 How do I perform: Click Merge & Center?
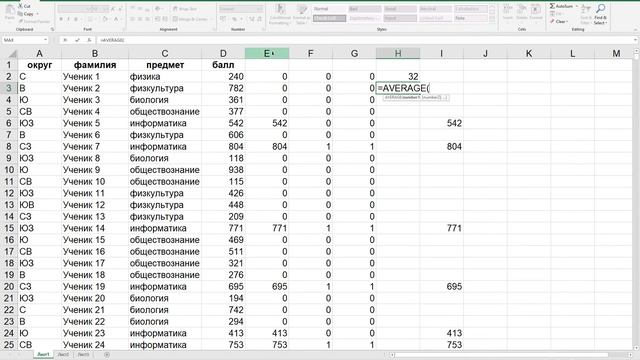pos(190,19)
